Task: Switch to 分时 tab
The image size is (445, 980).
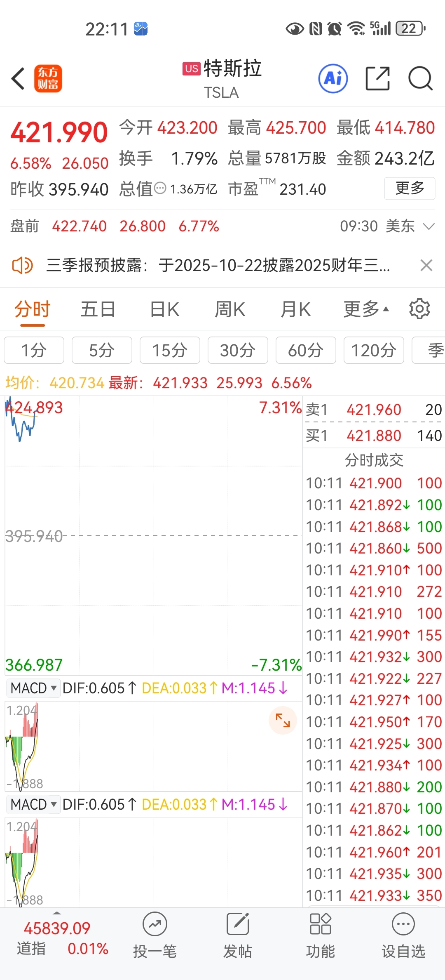Action: click(x=33, y=309)
